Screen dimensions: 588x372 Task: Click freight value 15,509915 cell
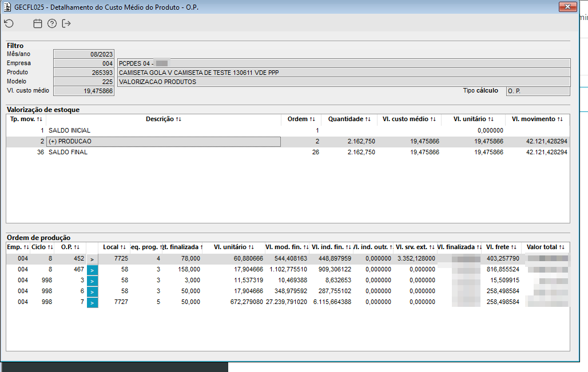(504, 280)
